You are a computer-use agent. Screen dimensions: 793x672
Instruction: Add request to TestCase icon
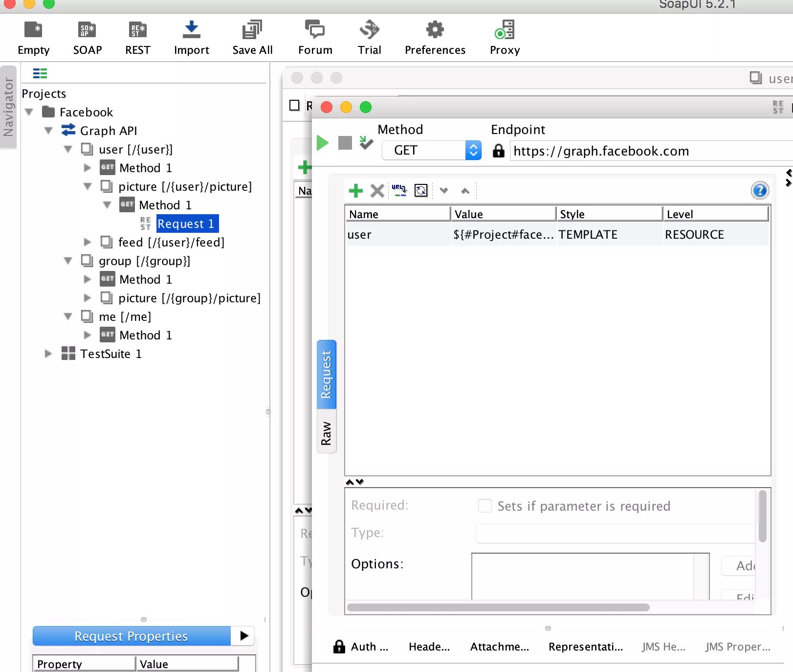pyautogui.click(x=366, y=143)
